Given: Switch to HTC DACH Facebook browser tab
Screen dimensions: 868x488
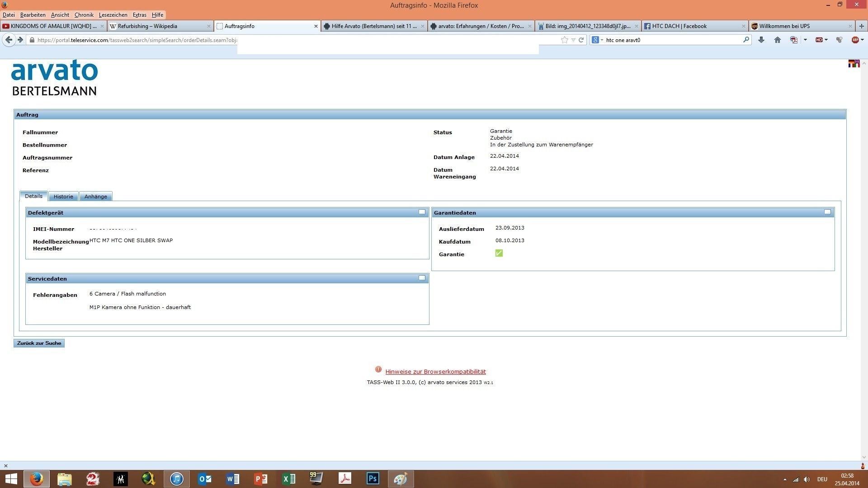Looking at the screenshot, I should pyautogui.click(x=695, y=26).
